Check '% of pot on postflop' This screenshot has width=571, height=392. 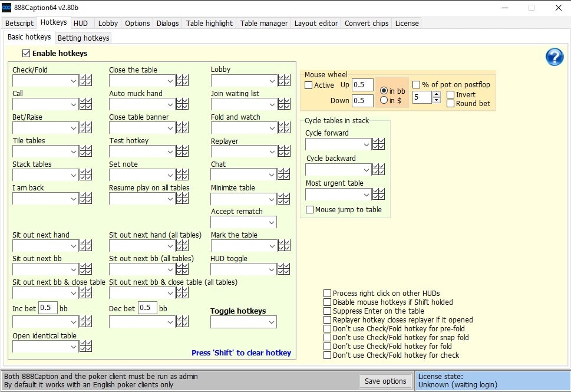416,84
